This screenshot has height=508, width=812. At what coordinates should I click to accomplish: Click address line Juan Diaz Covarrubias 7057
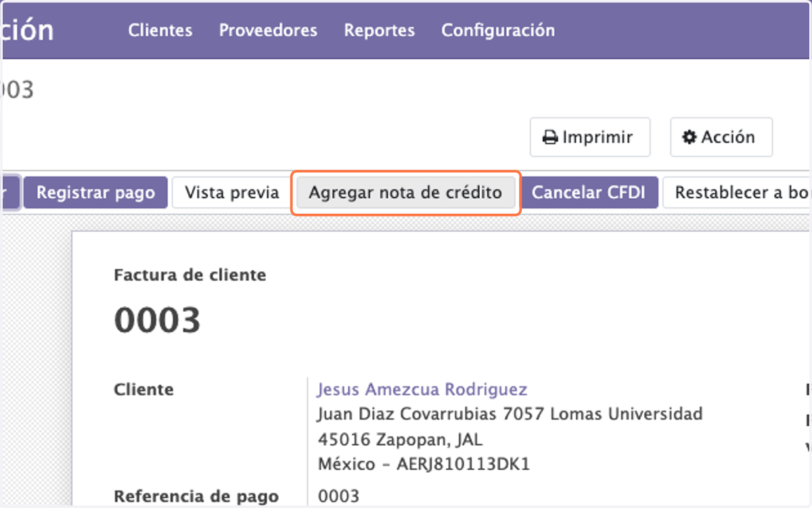[510, 413]
